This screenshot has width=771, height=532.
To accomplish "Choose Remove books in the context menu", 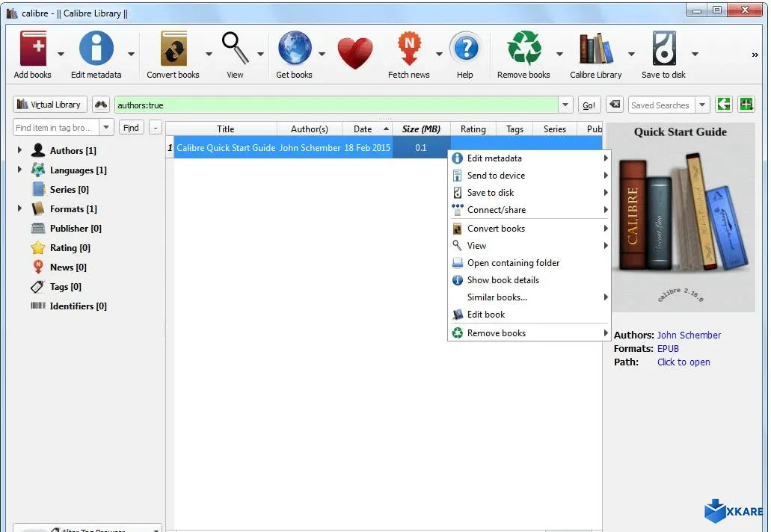I will coord(529,333).
